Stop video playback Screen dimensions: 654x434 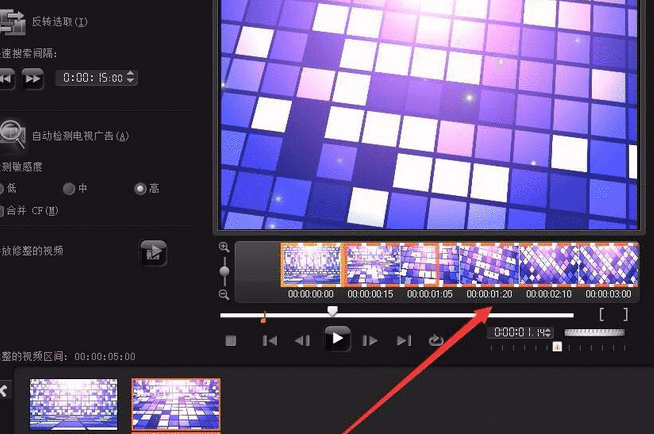[231, 340]
